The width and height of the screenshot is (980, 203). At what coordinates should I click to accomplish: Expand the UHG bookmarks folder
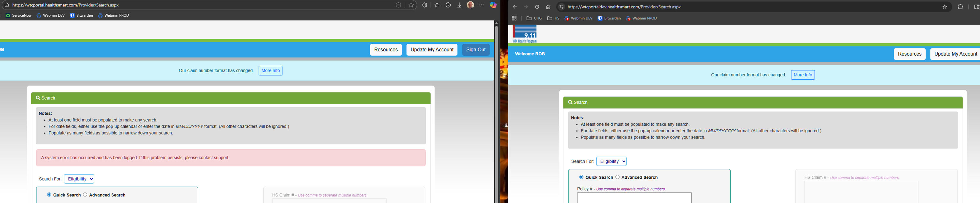tap(534, 18)
